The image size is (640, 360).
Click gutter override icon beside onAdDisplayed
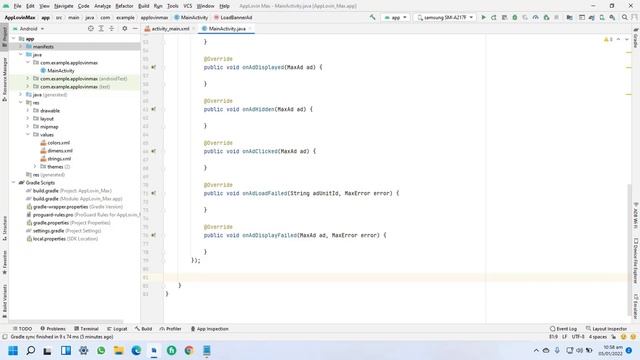(153, 67)
